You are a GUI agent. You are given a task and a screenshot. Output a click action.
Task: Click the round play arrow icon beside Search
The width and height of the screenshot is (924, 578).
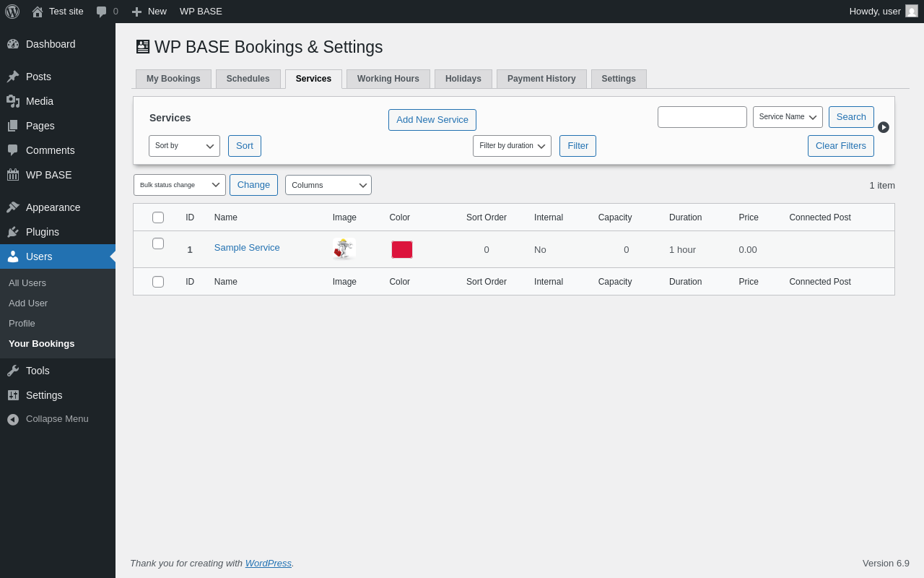point(884,127)
